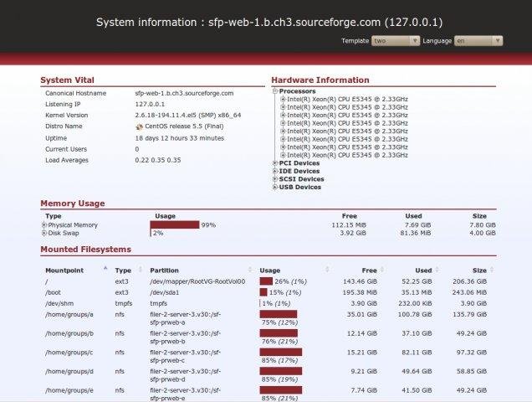Screen dimensions: 532x402
Task: Click the Disk Swap 2% usage label
Action: [158, 233]
